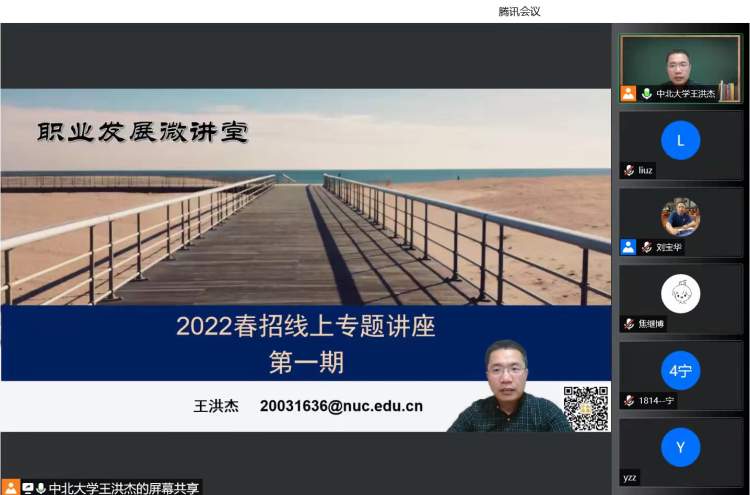750x495 pixels.
Task: Click the 中北大学王洪杰 name label in participant tile
Action: coord(685,94)
